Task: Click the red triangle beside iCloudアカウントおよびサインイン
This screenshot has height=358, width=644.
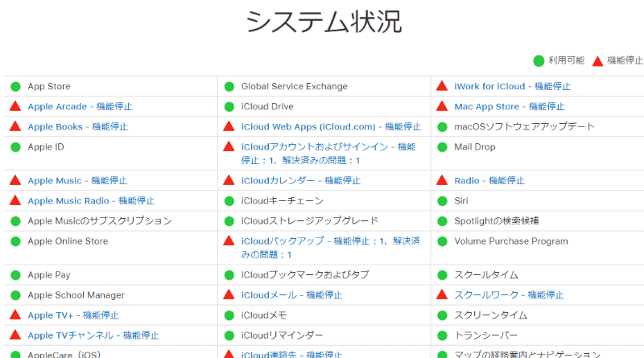Action: 229,146
